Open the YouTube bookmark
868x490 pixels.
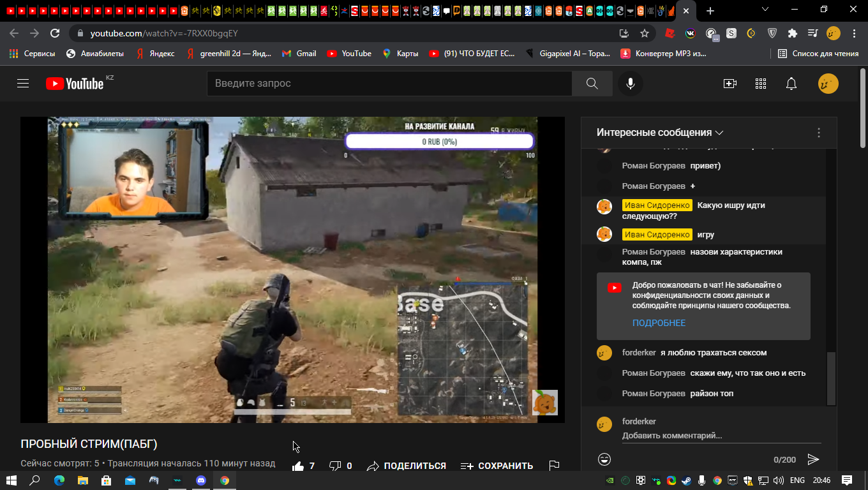[349, 54]
